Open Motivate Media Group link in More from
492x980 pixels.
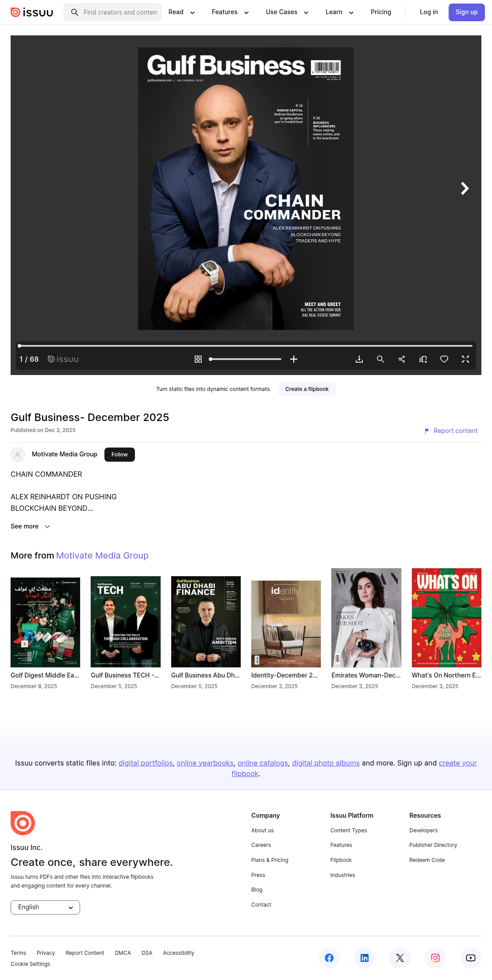[102, 555]
